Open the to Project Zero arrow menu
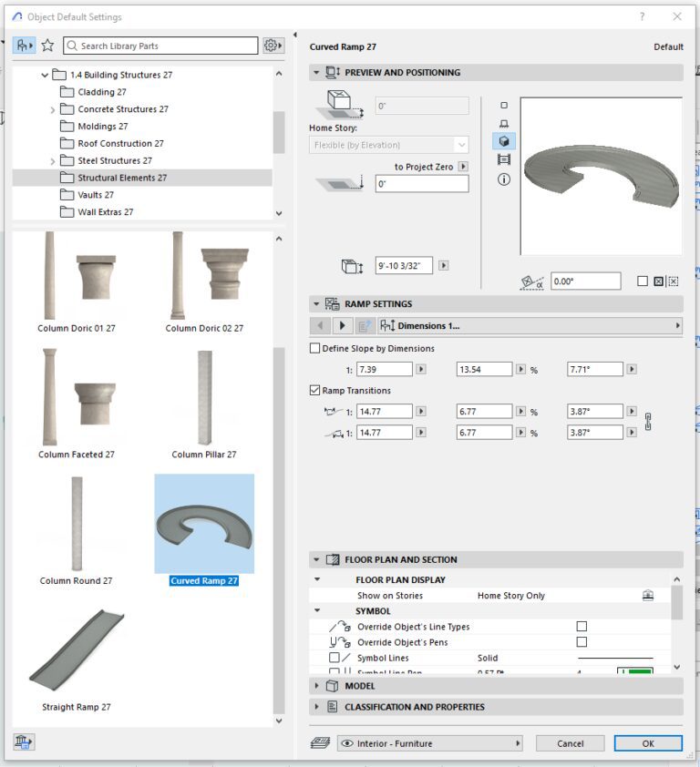This screenshot has height=767, width=700. point(463,167)
